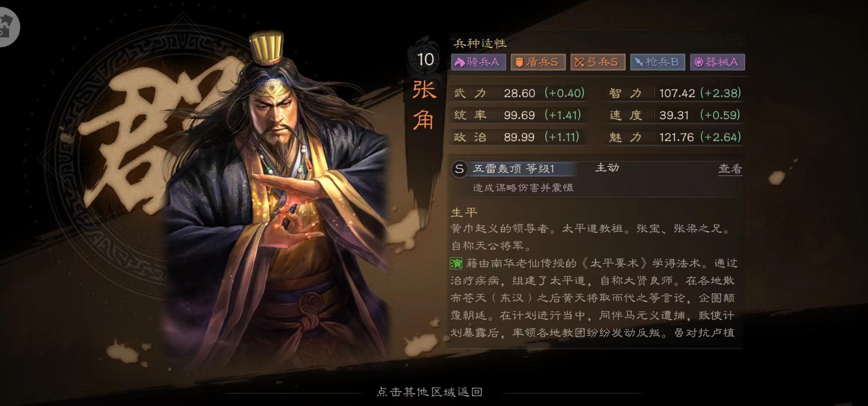Tap the 骑兵A cavalry aptitude badge
This screenshot has height=406, width=868.
click(478, 62)
